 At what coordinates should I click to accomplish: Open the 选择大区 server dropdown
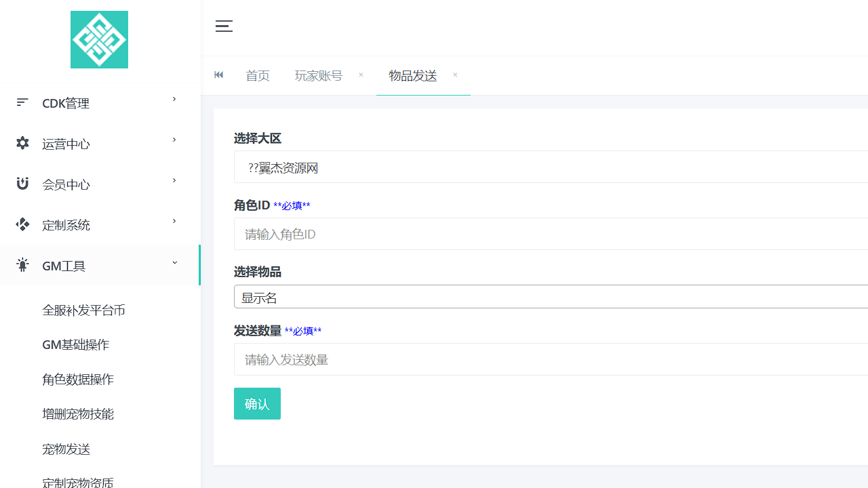(475, 167)
